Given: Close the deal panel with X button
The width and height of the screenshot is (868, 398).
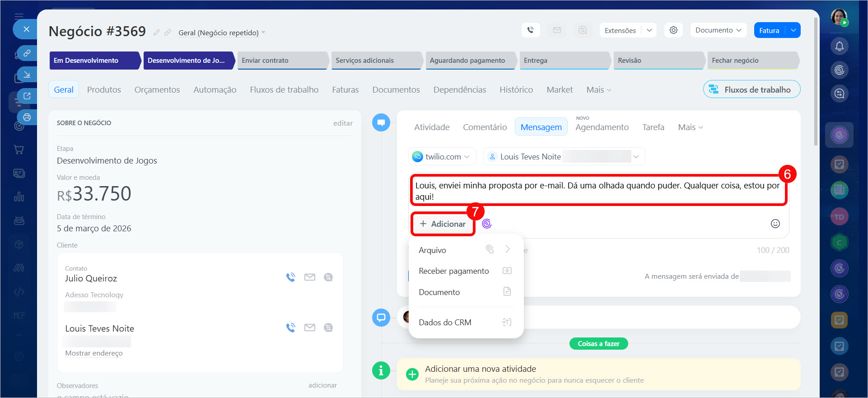Looking at the screenshot, I should coord(26,29).
